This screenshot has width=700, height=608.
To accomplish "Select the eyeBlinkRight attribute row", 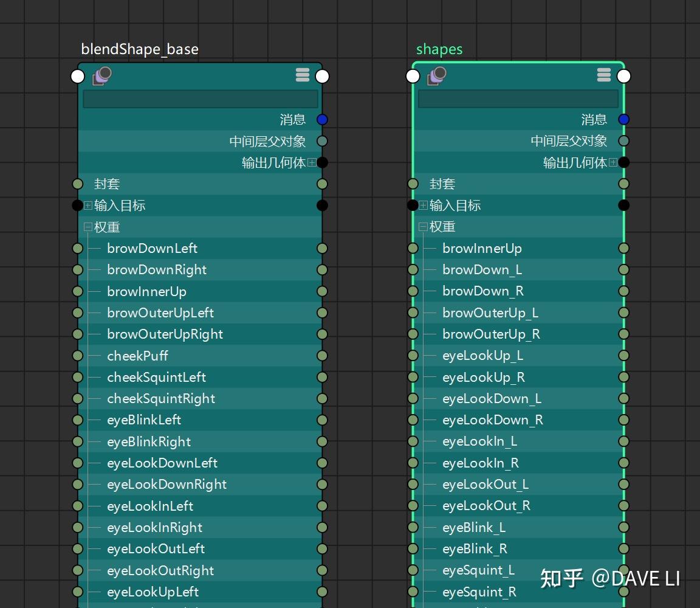I will coord(200,441).
